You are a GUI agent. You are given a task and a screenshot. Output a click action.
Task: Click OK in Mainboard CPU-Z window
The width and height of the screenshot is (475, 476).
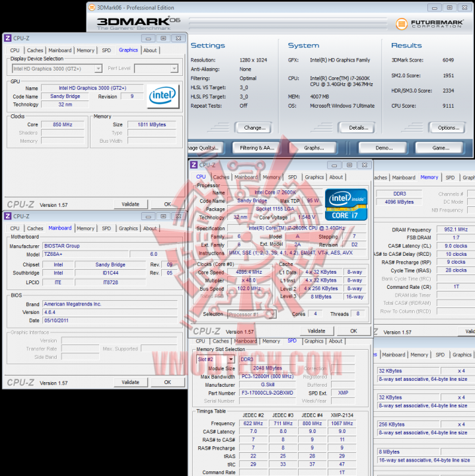coord(167,382)
